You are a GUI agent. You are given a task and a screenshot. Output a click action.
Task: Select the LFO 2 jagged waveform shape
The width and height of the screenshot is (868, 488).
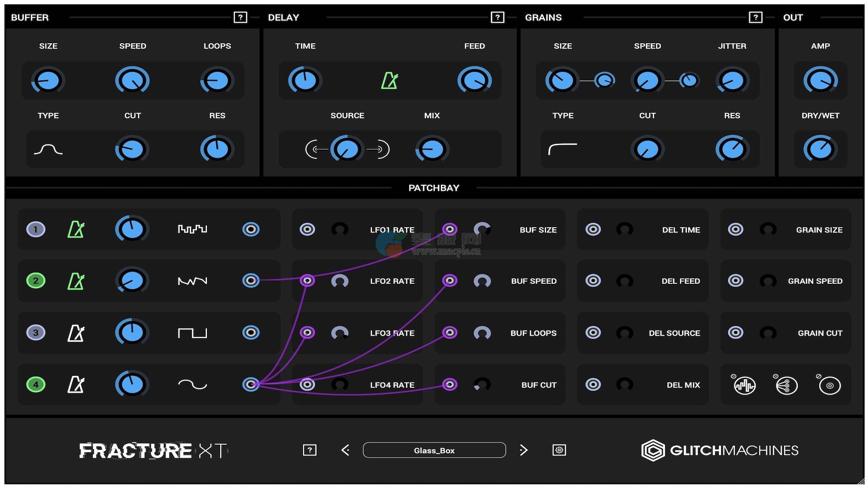[193, 281]
